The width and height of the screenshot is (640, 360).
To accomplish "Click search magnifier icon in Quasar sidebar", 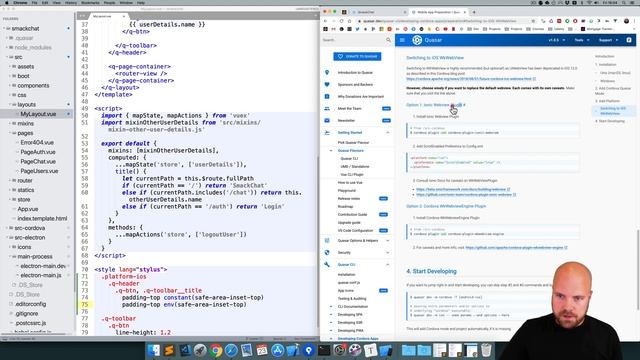I will pyautogui.click(x=388, y=40).
